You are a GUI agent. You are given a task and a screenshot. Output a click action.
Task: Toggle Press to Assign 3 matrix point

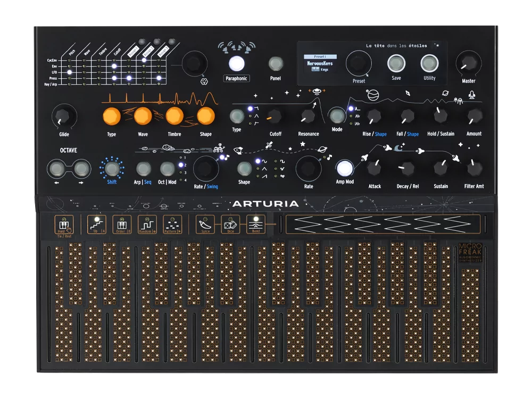159,78
